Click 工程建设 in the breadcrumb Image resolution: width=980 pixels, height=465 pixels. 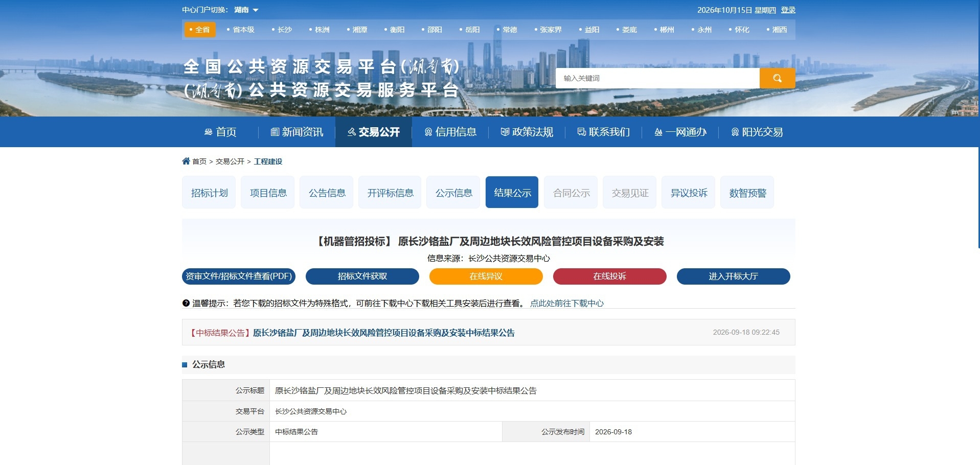coord(268,161)
